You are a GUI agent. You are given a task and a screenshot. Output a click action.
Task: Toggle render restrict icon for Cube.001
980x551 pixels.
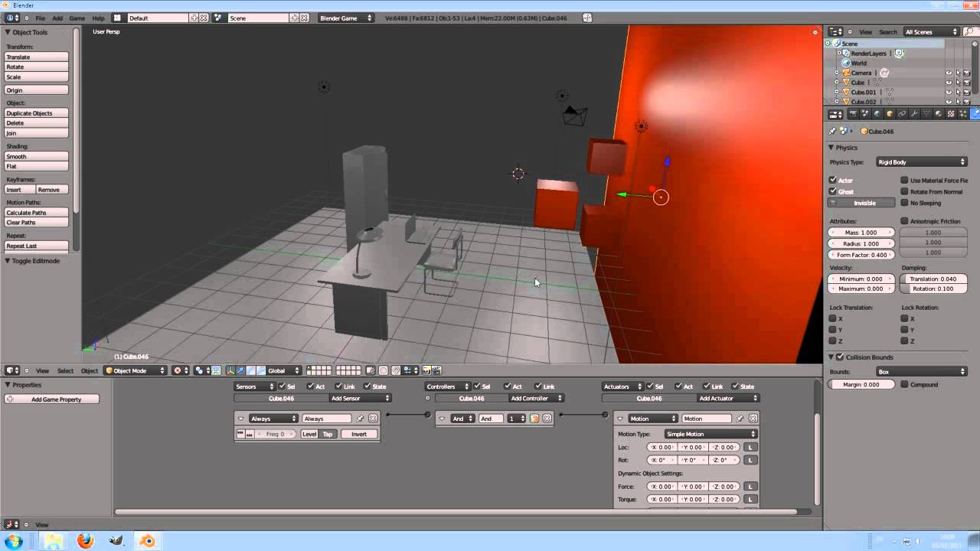[x=967, y=92]
